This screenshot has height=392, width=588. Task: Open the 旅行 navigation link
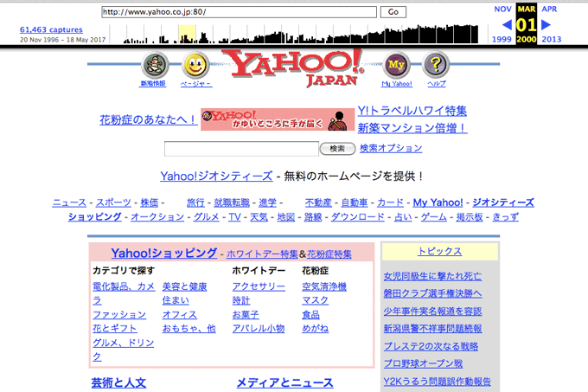click(195, 202)
